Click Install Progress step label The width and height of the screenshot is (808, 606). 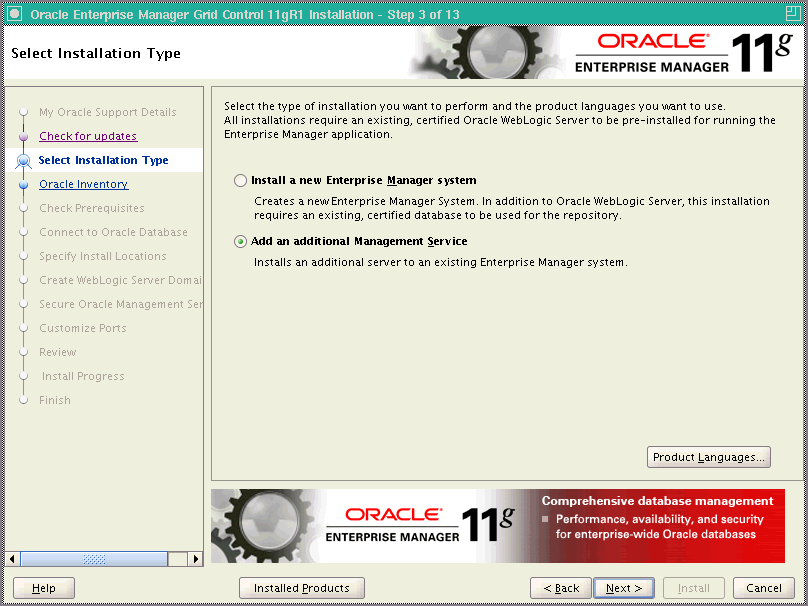click(83, 376)
